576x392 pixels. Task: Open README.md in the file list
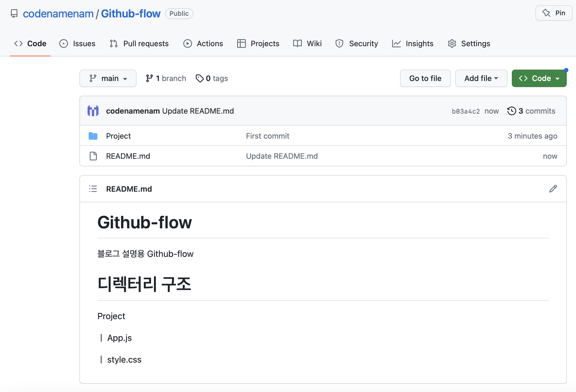click(128, 156)
